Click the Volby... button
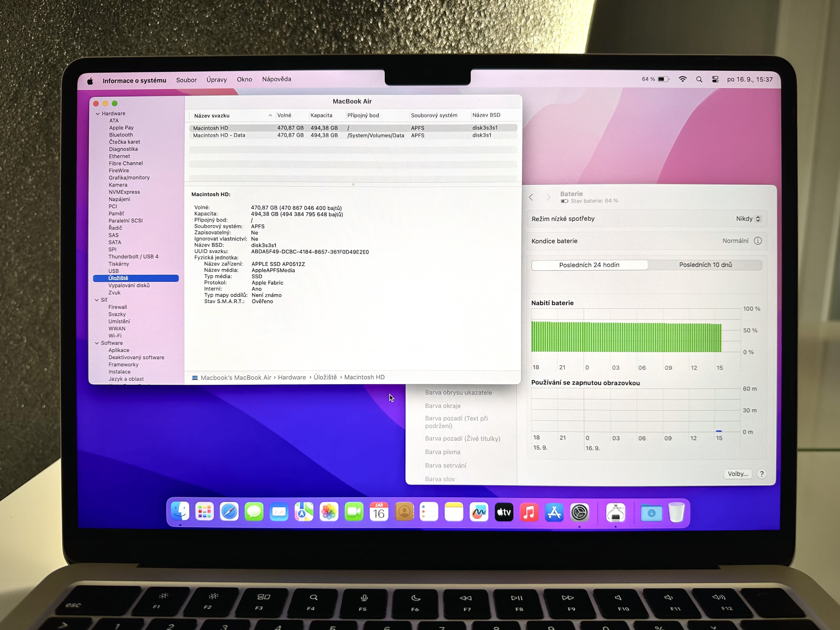Image resolution: width=840 pixels, height=630 pixels. pyautogui.click(x=737, y=474)
